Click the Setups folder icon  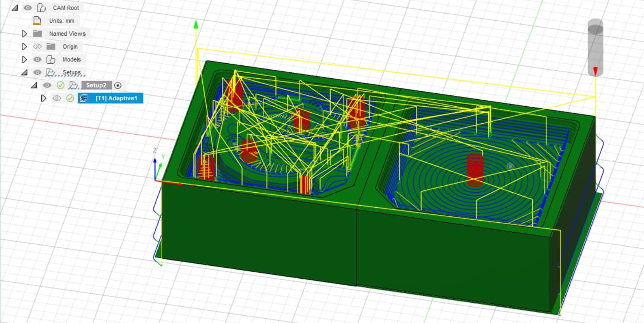coord(51,72)
